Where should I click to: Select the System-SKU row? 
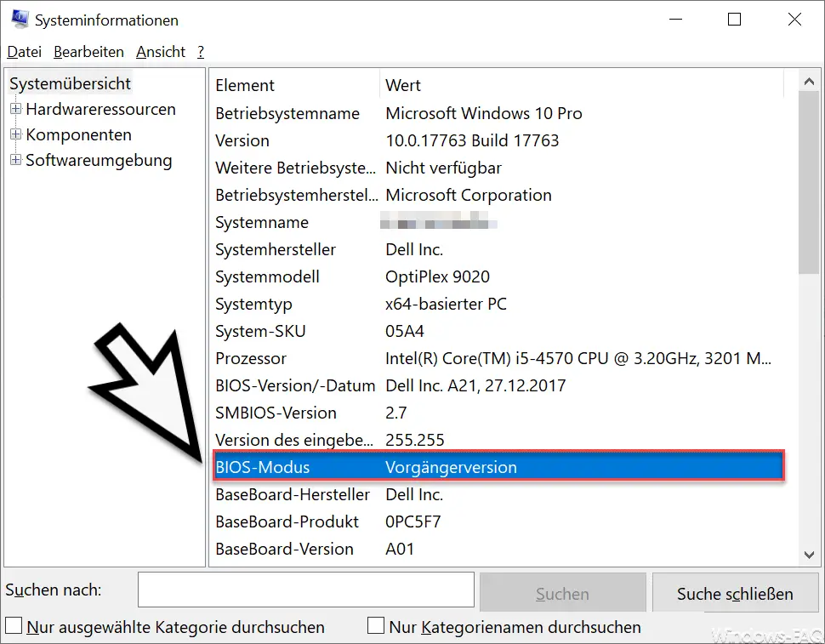coord(498,331)
